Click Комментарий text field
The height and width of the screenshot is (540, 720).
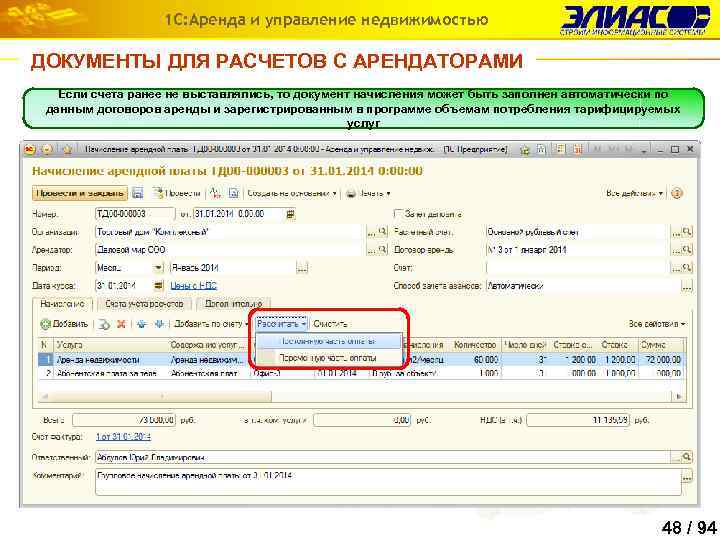pos(388,482)
